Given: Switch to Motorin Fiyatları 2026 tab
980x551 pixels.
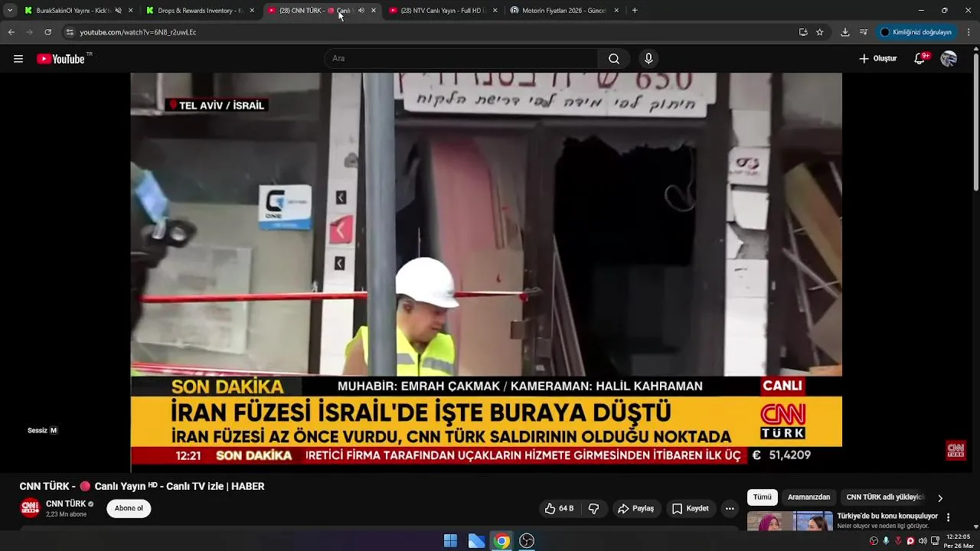Looking at the screenshot, I should click(564, 11).
